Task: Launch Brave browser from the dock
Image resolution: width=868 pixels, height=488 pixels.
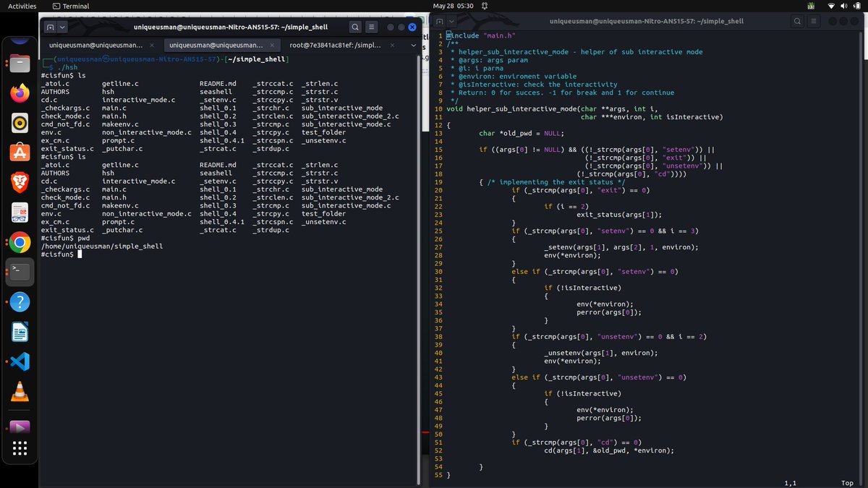Action: pyautogui.click(x=20, y=182)
